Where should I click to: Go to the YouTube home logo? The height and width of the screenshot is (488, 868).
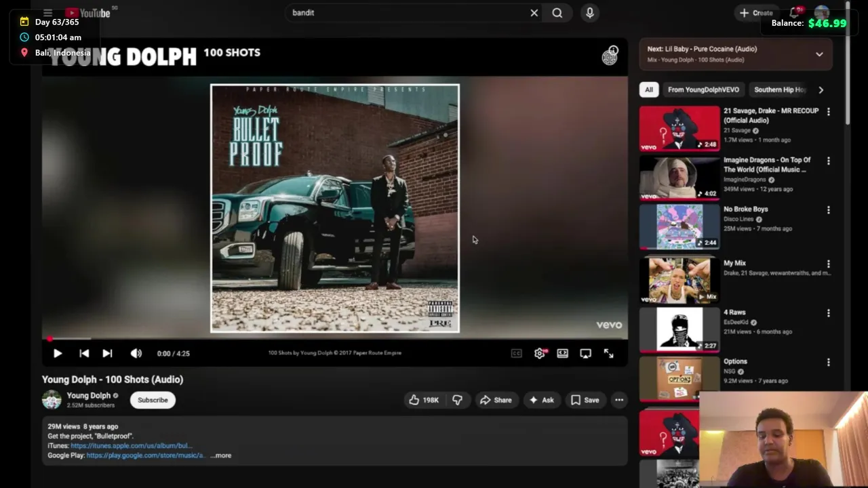coord(87,13)
